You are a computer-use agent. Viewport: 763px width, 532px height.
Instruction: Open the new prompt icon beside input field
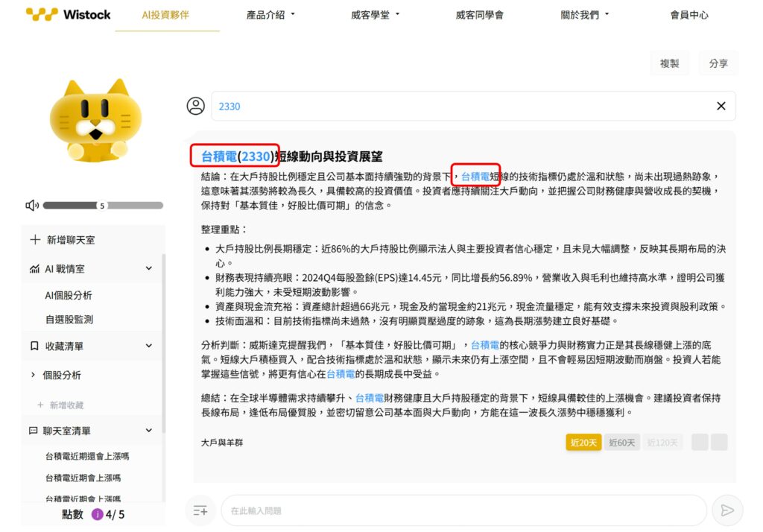point(200,510)
